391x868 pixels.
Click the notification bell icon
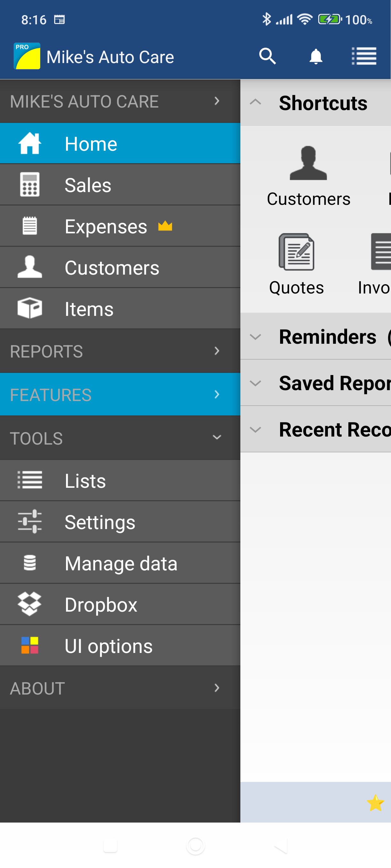(x=315, y=56)
